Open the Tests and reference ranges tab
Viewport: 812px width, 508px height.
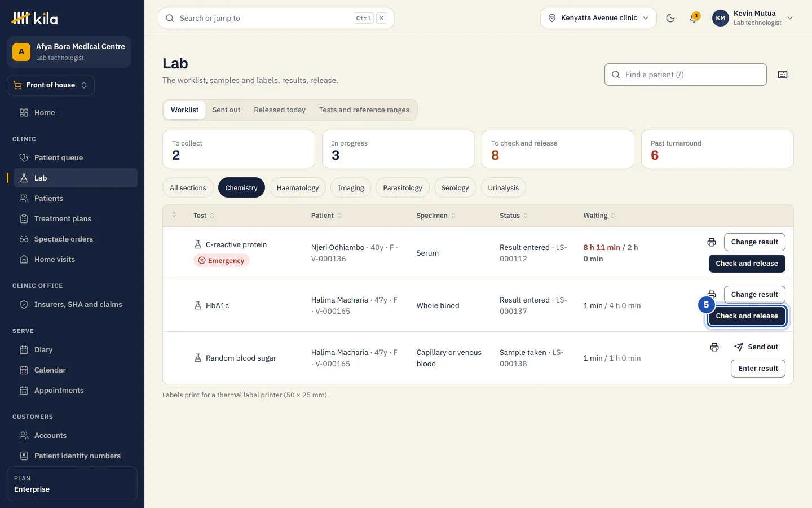pos(364,110)
